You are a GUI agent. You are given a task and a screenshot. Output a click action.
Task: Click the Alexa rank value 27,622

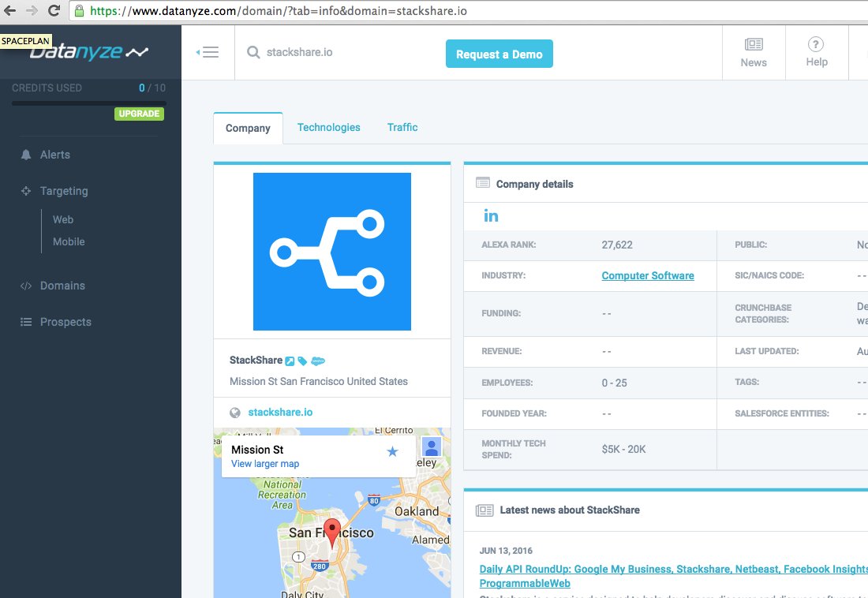[x=617, y=245]
